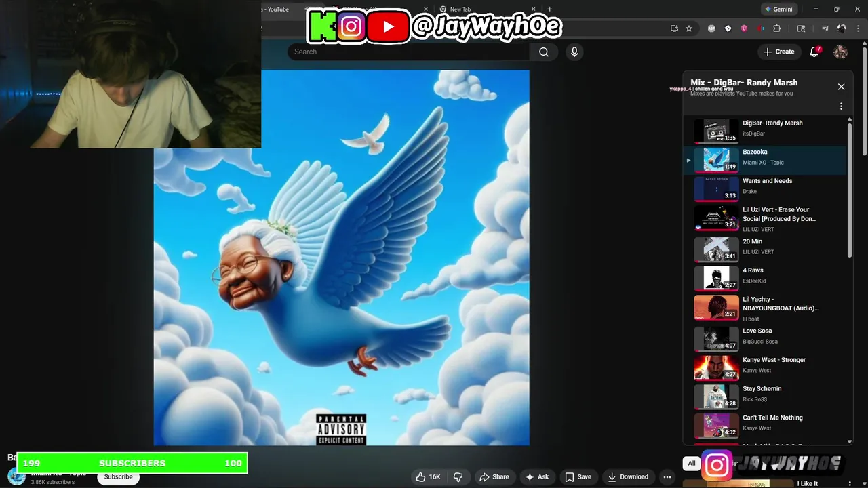Open YouTube account avatar menu
The image size is (868, 488).
(x=840, y=52)
